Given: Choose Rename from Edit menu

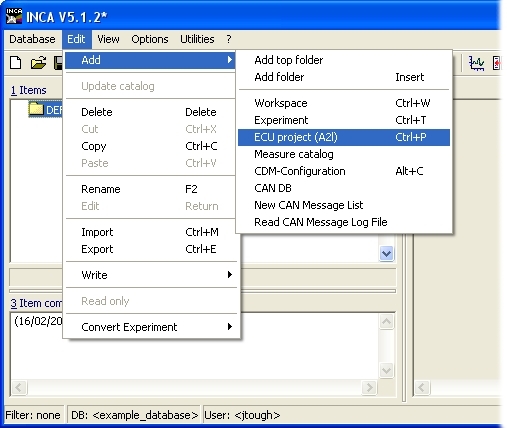Looking at the screenshot, I should (x=151, y=189).
